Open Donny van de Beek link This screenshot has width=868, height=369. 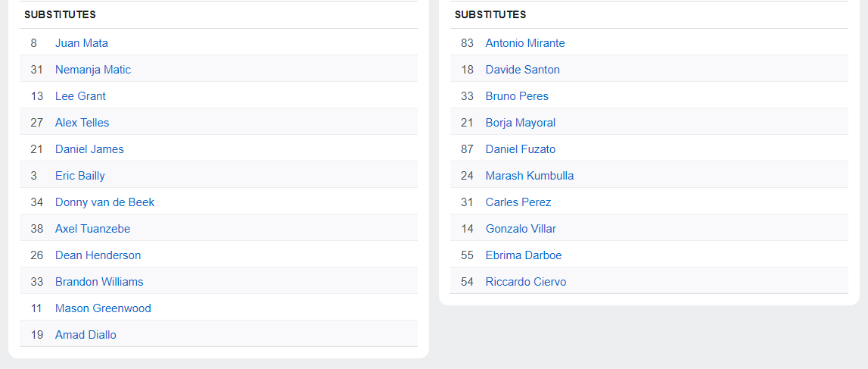click(104, 202)
